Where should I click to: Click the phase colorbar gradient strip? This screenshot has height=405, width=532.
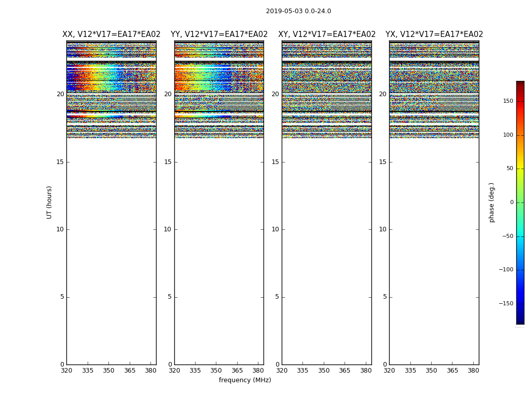pos(520,202)
